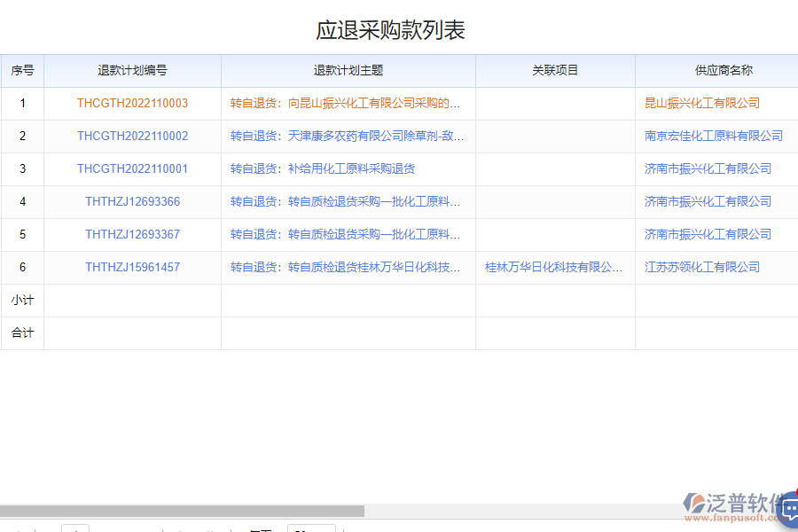Viewport: 798px width, 532px height.
Task: Open related project 桂林万华日化科技
Action: click(x=553, y=267)
